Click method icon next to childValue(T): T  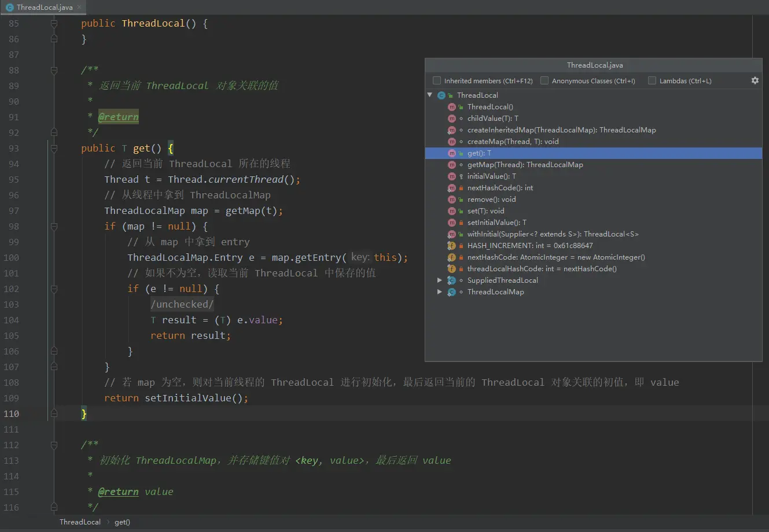452,119
